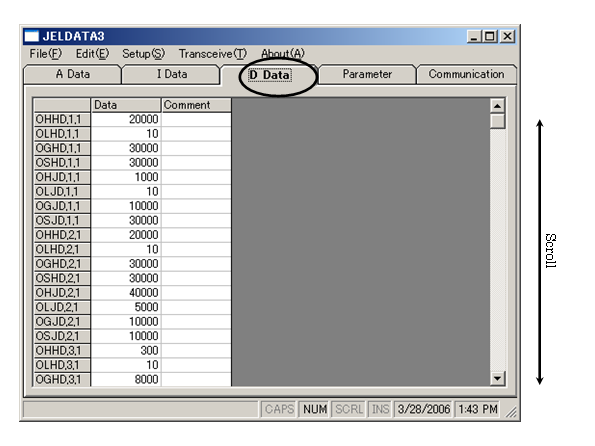Close the JELDATA3 window
Viewport: 595px width, 446px height.
[507, 36]
